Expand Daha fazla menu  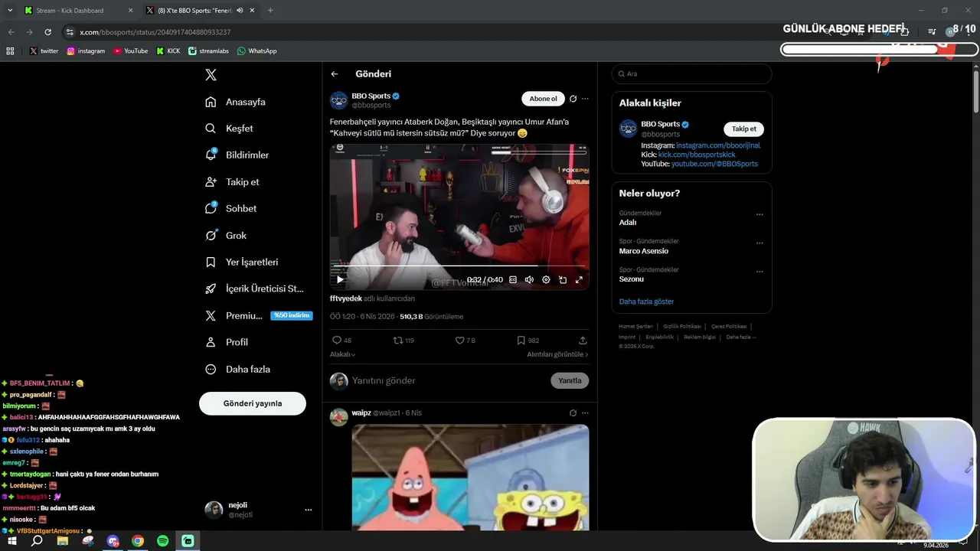pyautogui.click(x=238, y=369)
